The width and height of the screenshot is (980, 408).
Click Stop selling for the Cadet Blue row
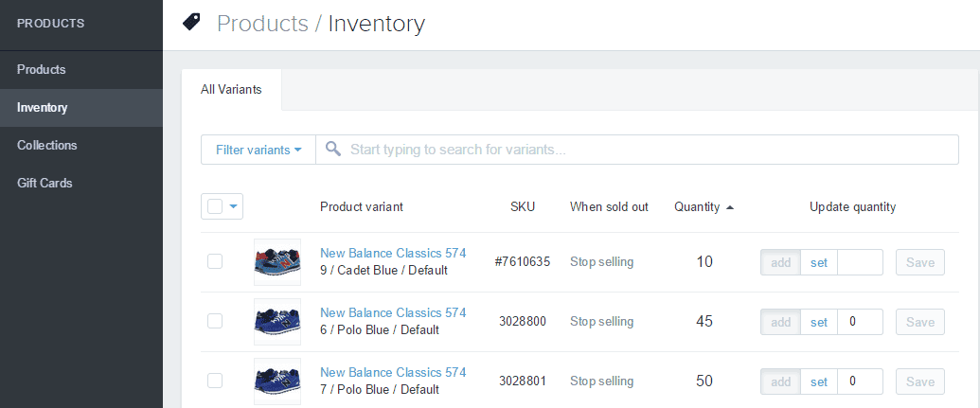tap(602, 262)
